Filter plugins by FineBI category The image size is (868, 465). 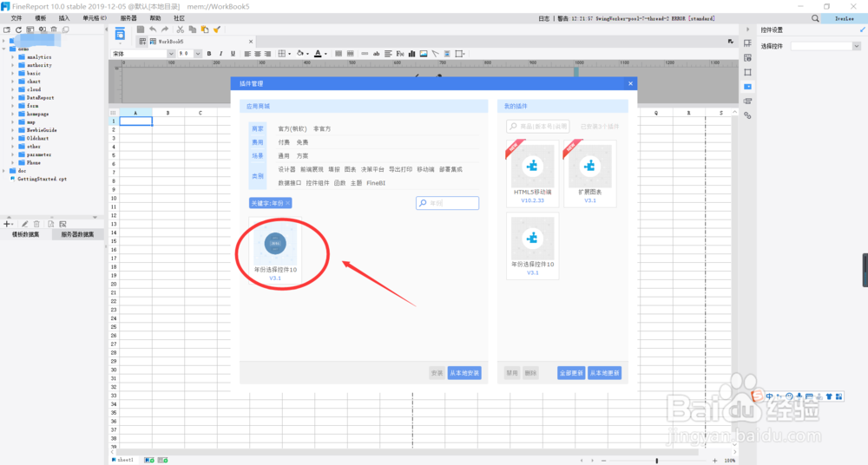click(376, 183)
